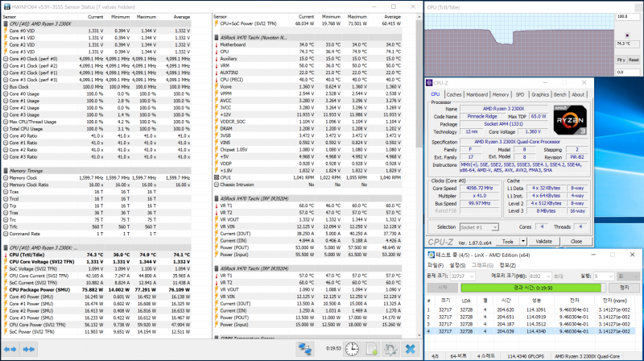Open the Tools dropdown arrow in CPU-Z
The height and width of the screenshot is (361, 644).
[x=522, y=242]
